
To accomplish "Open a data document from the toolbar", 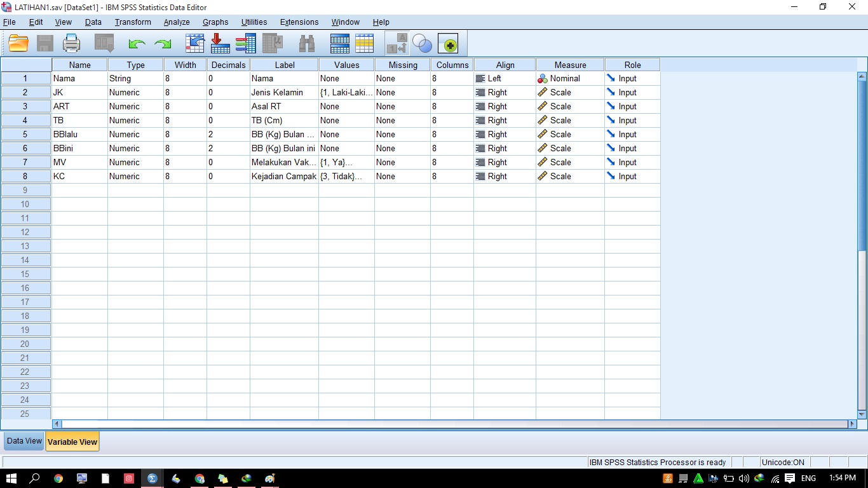I will point(18,43).
